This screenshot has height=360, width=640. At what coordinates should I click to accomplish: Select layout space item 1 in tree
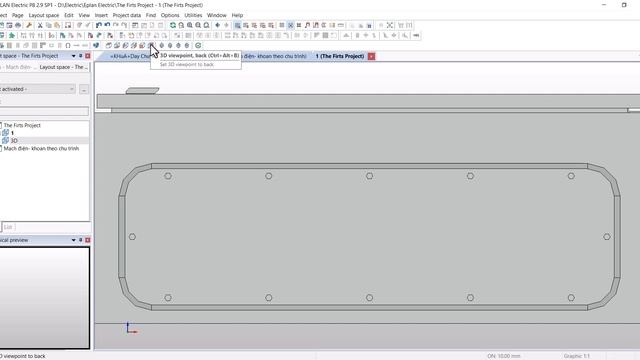(x=12, y=133)
